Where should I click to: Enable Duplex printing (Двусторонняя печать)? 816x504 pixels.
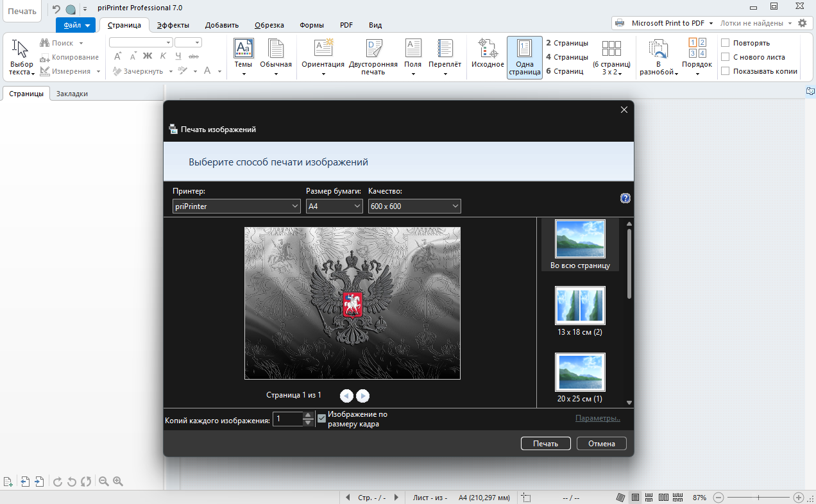373,57
